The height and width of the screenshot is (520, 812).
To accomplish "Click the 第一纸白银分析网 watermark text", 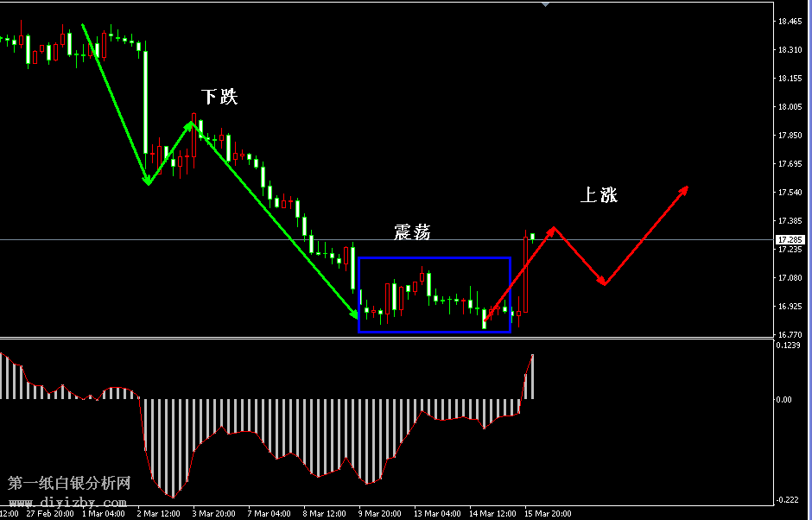I will point(69,484).
